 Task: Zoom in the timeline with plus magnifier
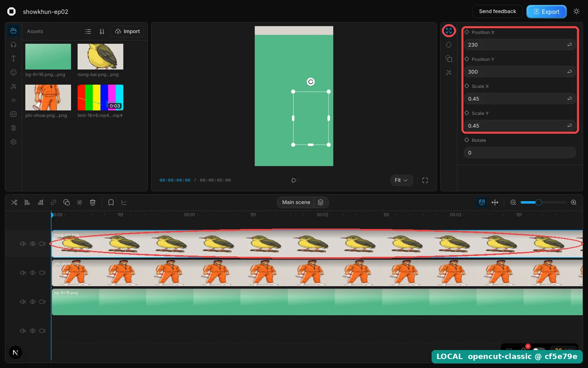[574, 202]
